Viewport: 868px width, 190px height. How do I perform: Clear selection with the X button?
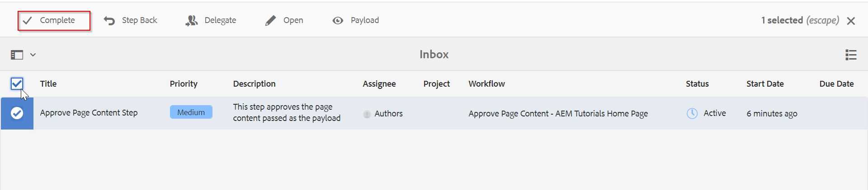click(x=851, y=21)
